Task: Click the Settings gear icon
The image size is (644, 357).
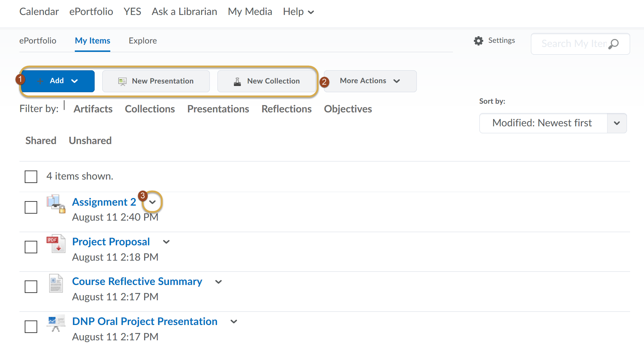Action: (478, 41)
